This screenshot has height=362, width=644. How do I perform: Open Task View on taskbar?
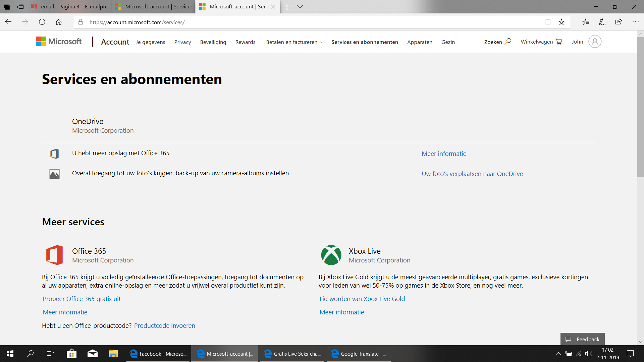tap(50, 354)
